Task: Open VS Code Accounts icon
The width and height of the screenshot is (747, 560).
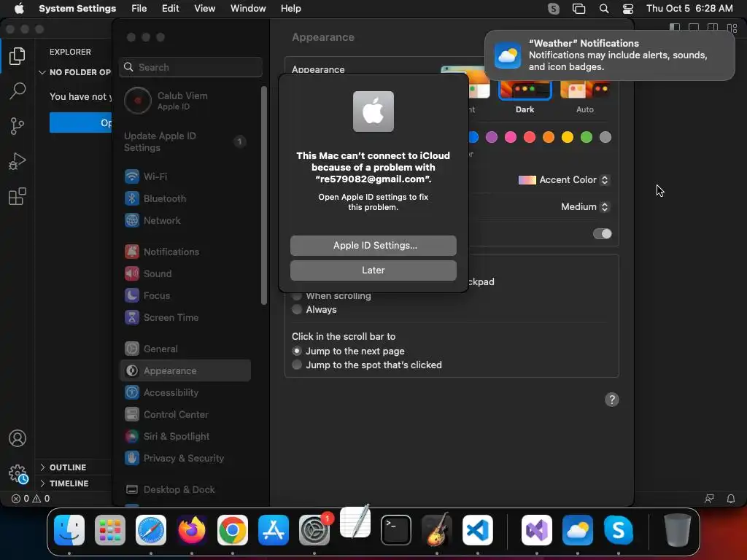Action: (x=18, y=438)
